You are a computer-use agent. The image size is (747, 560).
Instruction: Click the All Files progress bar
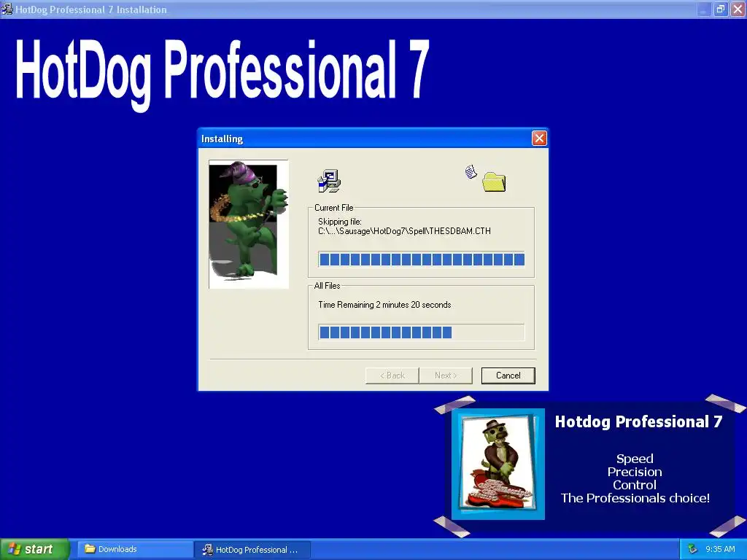tap(422, 332)
